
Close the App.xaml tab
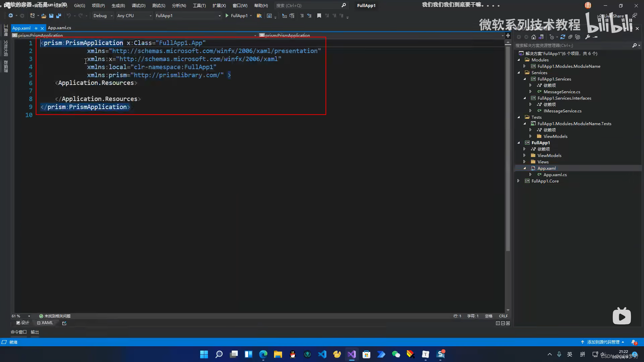coord(42,28)
